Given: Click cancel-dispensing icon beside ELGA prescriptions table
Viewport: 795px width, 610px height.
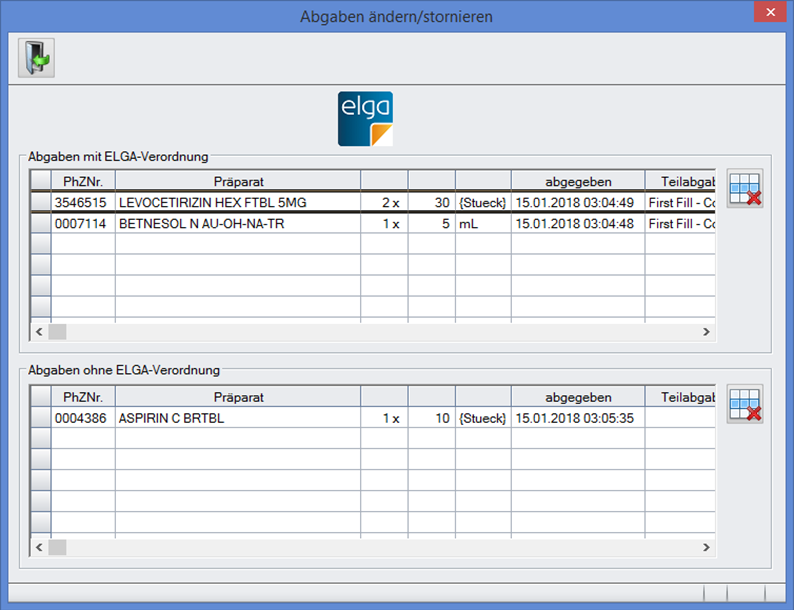Looking at the screenshot, I should pos(745,189).
